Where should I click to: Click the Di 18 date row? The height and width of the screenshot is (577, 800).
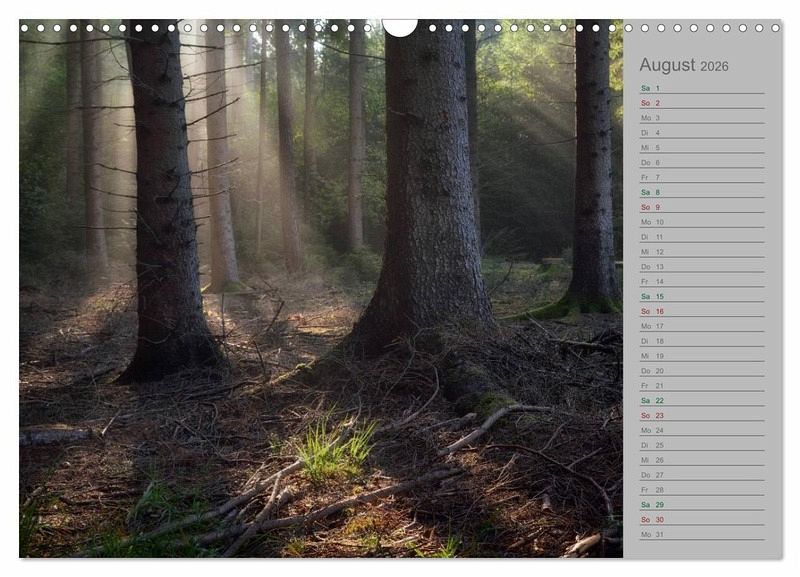click(701, 341)
